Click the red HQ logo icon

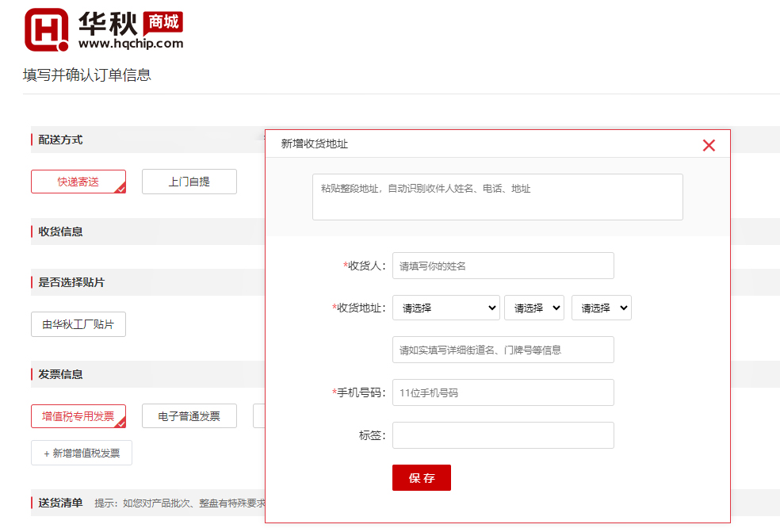click(x=46, y=30)
